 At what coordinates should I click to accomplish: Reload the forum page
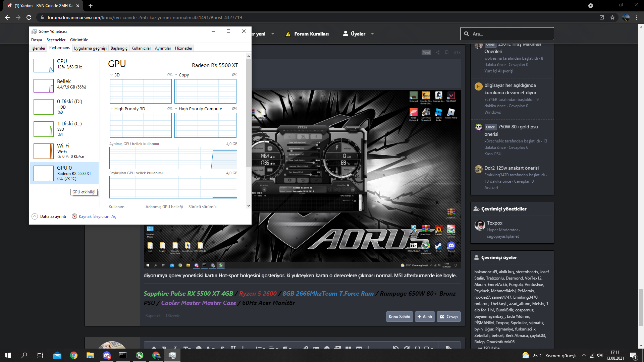point(29,17)
